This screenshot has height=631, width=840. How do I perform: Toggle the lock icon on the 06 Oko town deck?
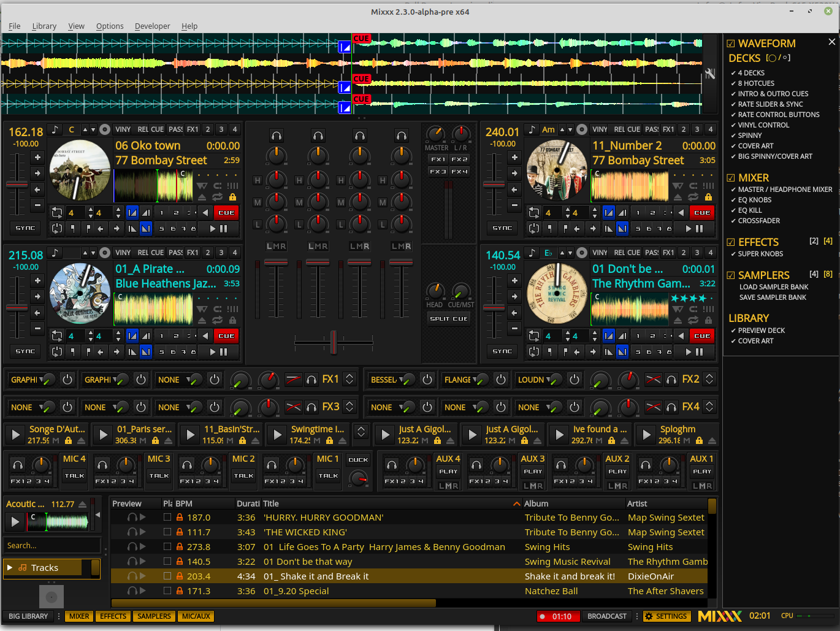click(232, 197)
